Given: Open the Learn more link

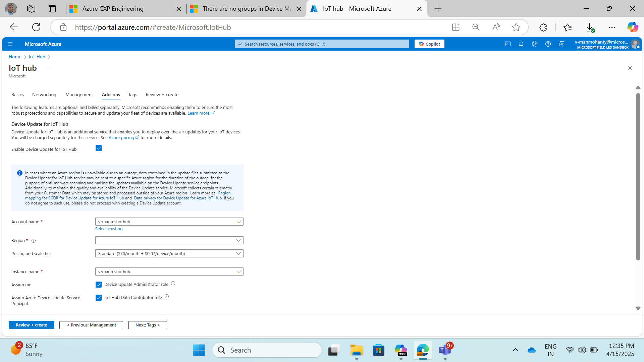Looking at the screenshot, I should click(201, 113).
